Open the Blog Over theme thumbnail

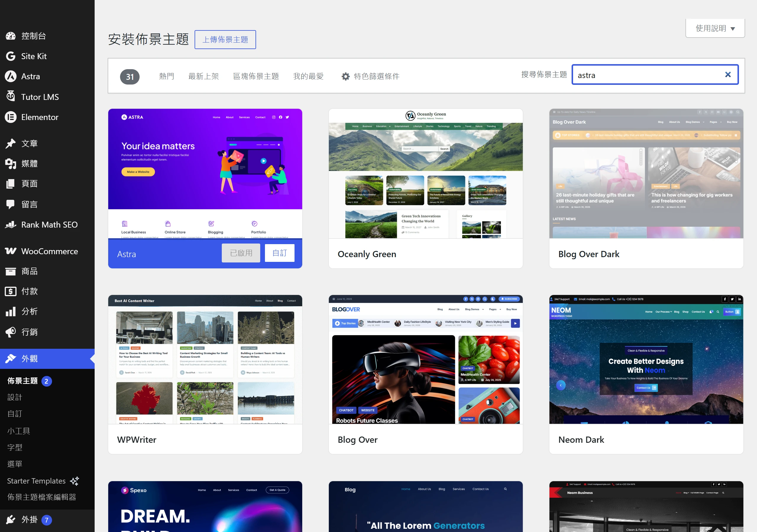(425, 359)
